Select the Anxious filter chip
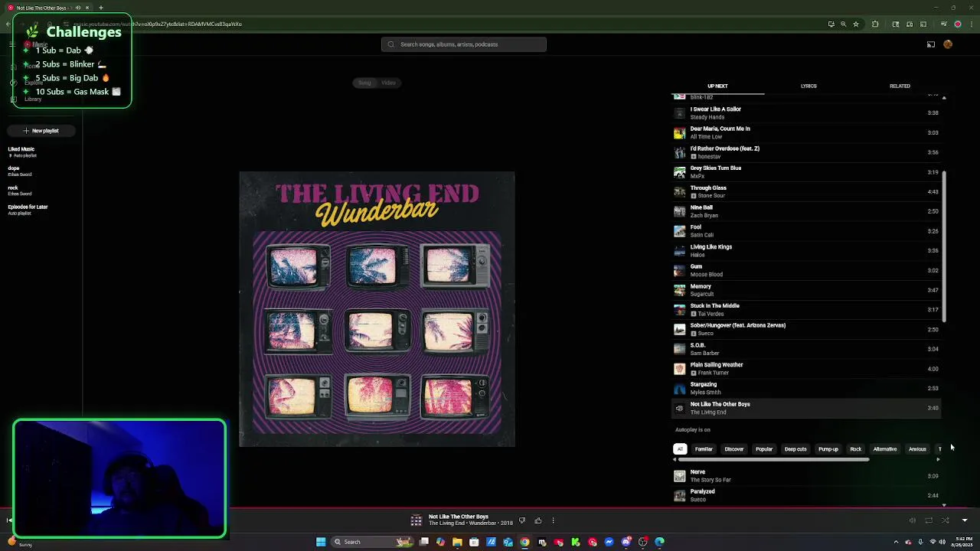This screenshot has height=551, width=980. click(x=917, y=449)
